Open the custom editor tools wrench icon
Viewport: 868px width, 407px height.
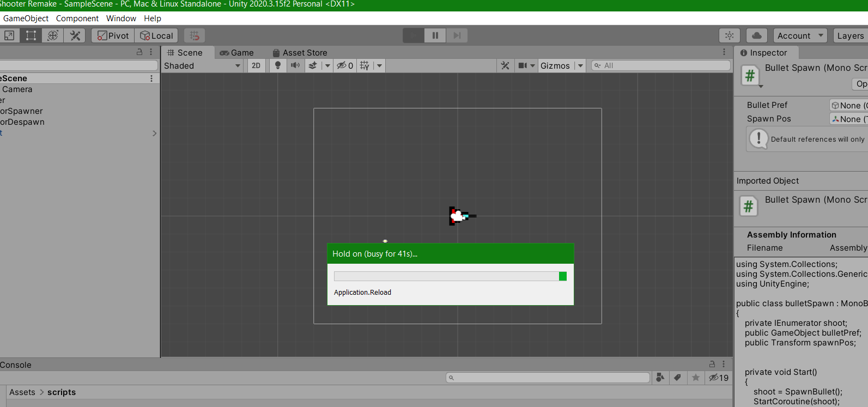(x=75, y=35)
